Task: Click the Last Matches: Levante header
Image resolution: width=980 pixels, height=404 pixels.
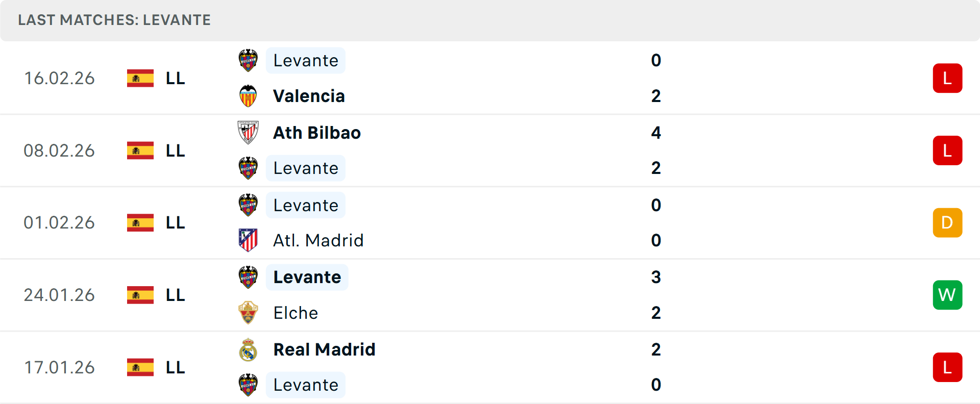Action: pyautogui.click(x=114, y=20)
